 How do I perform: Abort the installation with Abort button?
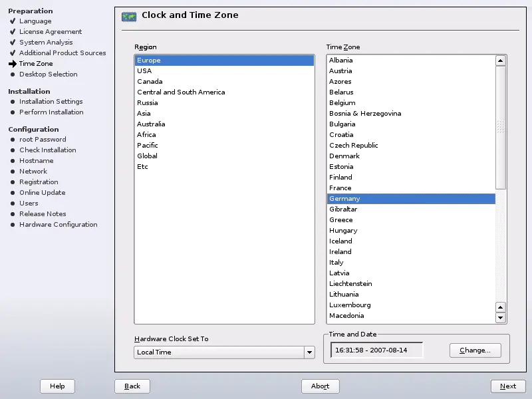(x=320, y=386)
